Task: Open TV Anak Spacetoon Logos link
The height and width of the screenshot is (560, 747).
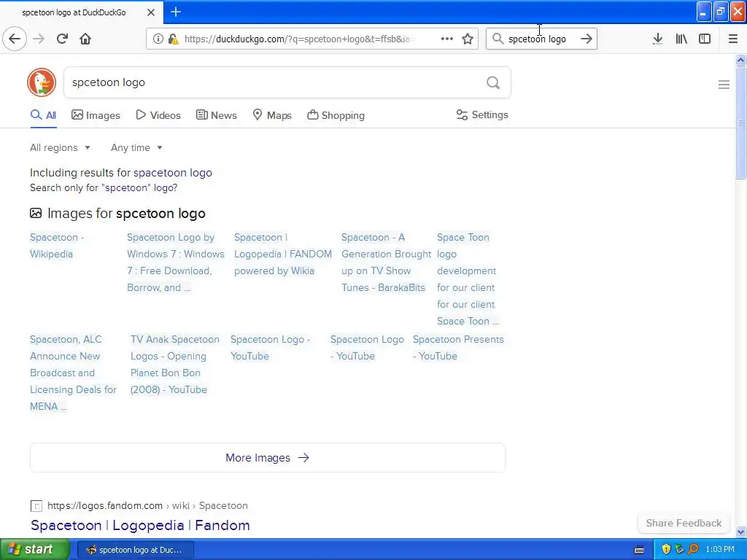Action: [x=175, y=365]
